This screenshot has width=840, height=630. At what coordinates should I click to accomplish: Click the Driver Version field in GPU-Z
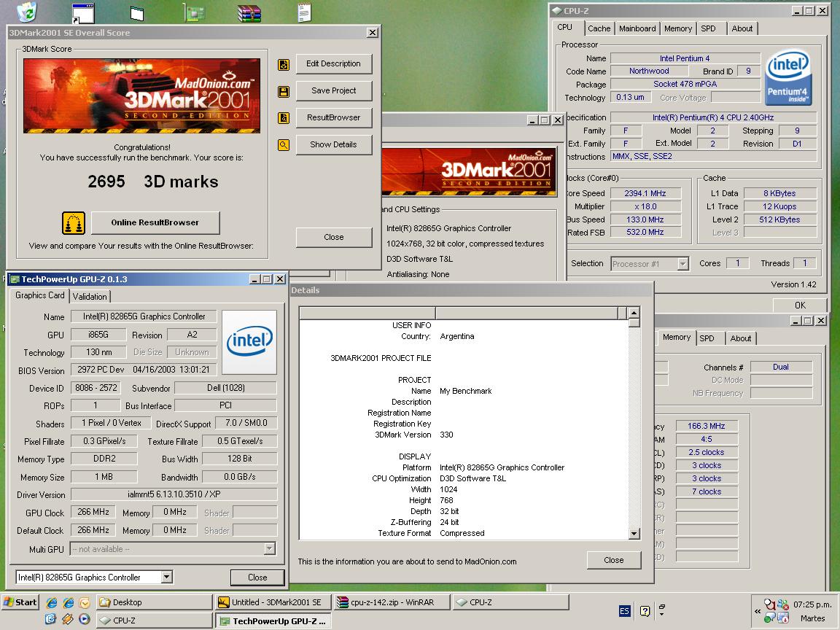(x=174, y=494)
